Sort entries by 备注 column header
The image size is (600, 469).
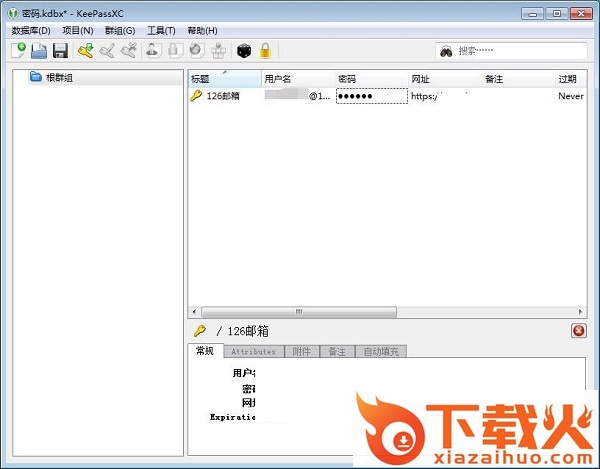518,79
